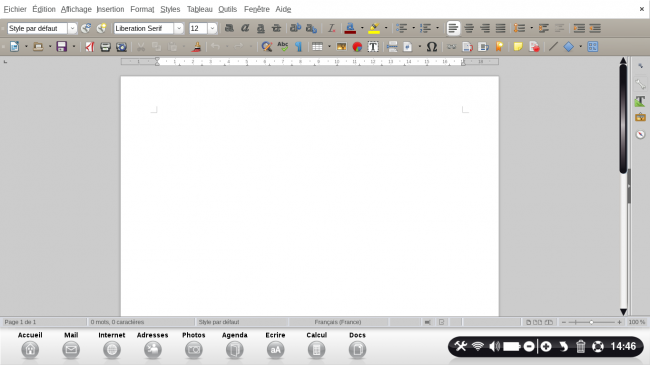The width and height of the screenshot is (650, 365).
Task: Toggle Bold formatting
Action: [x=229, y=28]
